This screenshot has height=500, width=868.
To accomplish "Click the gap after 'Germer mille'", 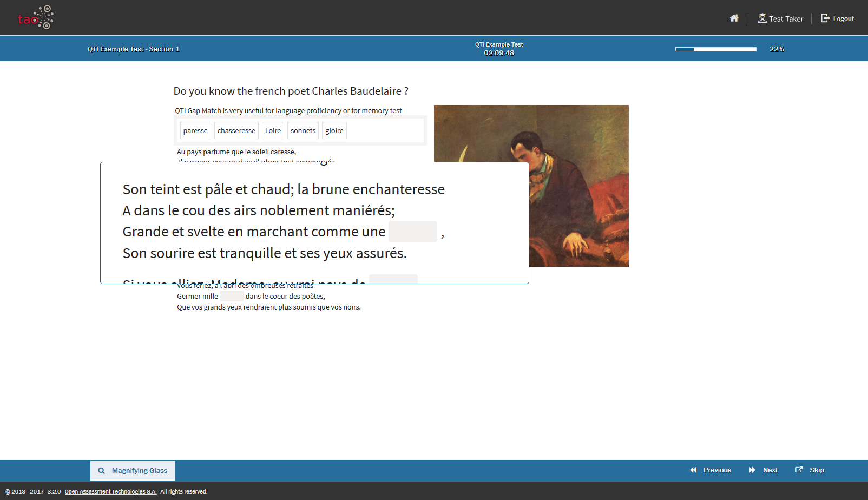I will [232, 296].
